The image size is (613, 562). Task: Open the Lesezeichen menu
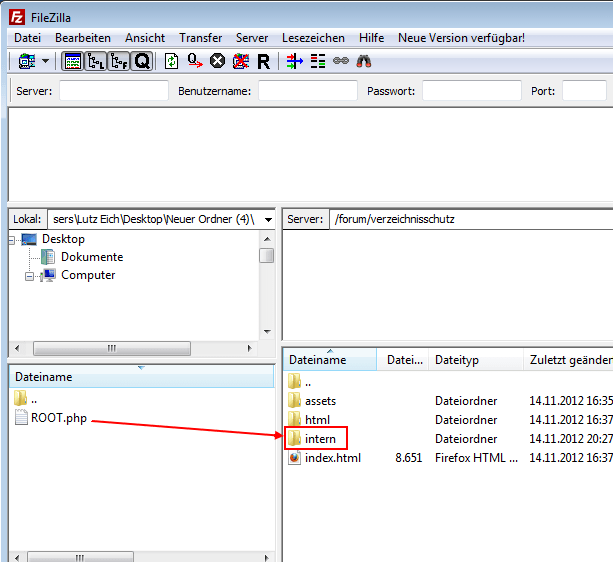coord(313,38)
